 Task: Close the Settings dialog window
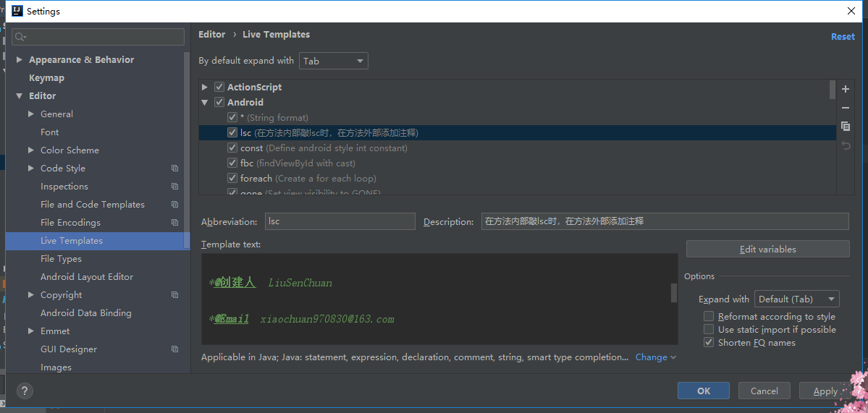851,11
